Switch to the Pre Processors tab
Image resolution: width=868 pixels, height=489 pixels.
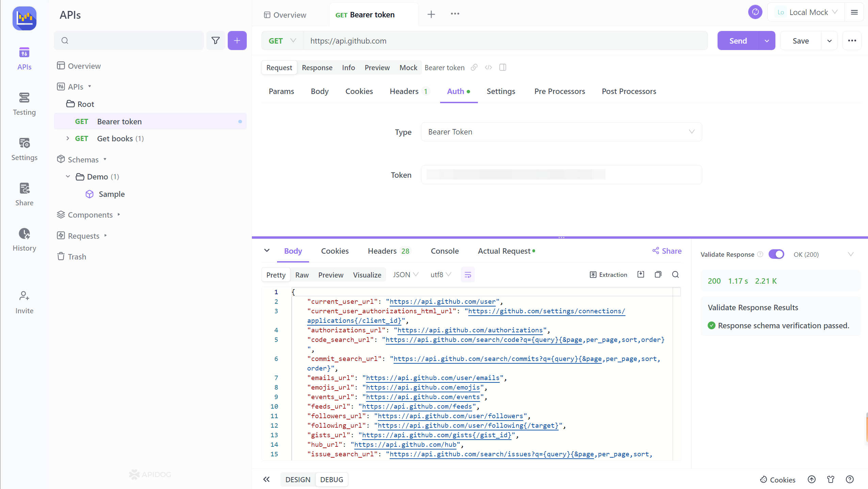click(x=559, y=91)
